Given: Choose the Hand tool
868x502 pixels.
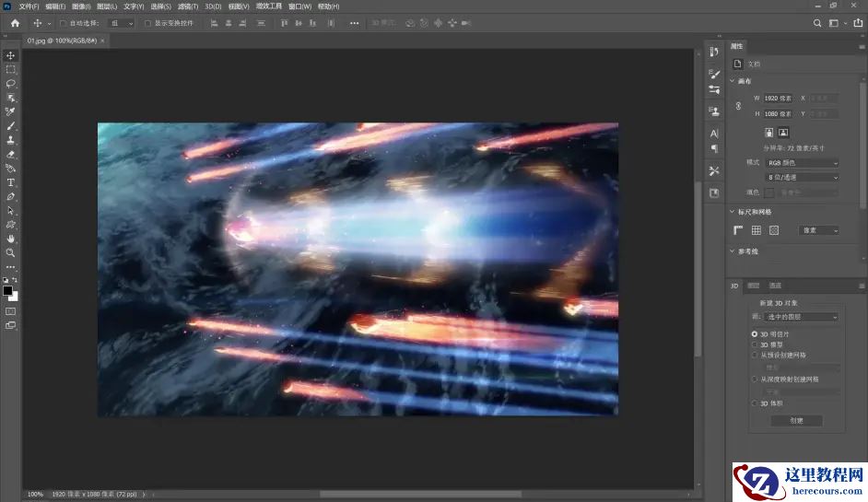Looking at the screenshot, I should coord(11,239).
